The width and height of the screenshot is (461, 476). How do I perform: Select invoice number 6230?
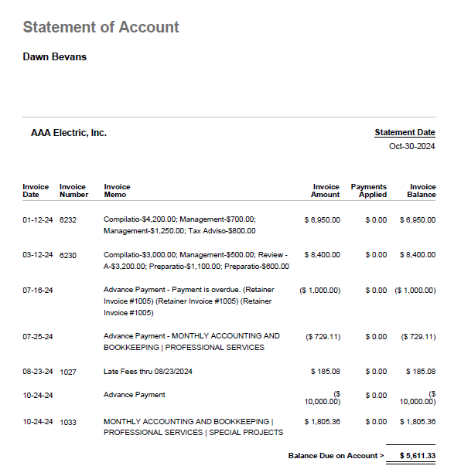pos(68,255)
